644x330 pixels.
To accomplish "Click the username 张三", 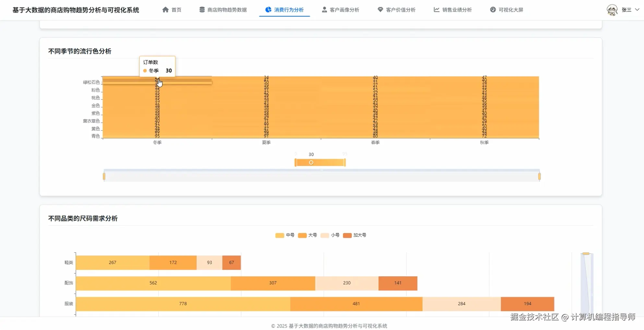I will coord(626,10).
